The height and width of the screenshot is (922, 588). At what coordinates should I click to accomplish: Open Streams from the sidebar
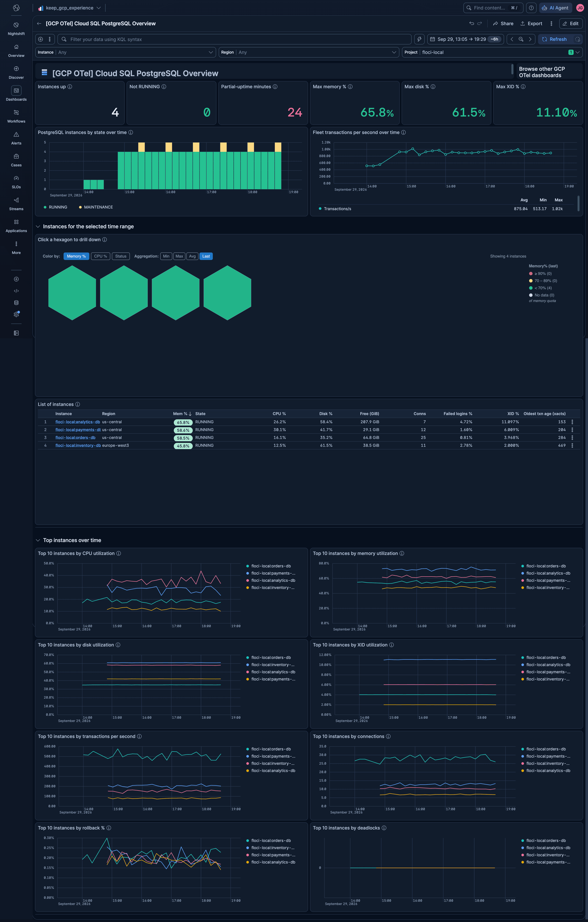(x=16, y=204)
